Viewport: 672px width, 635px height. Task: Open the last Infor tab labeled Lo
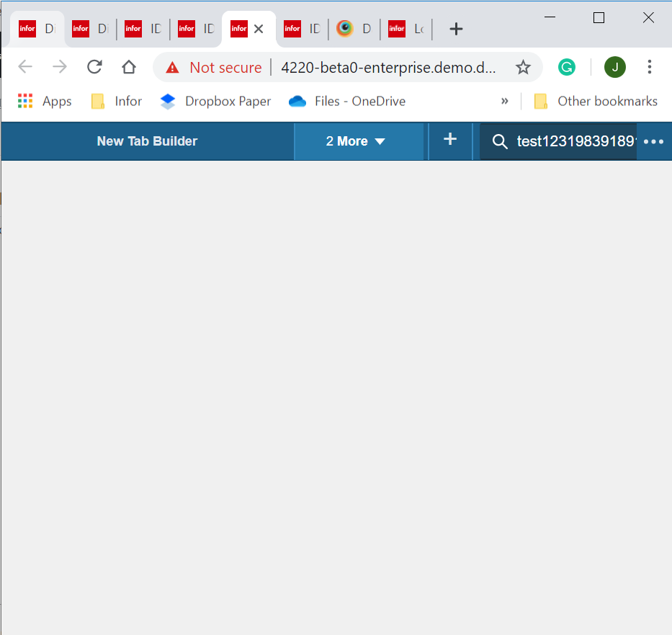point(406,29)
